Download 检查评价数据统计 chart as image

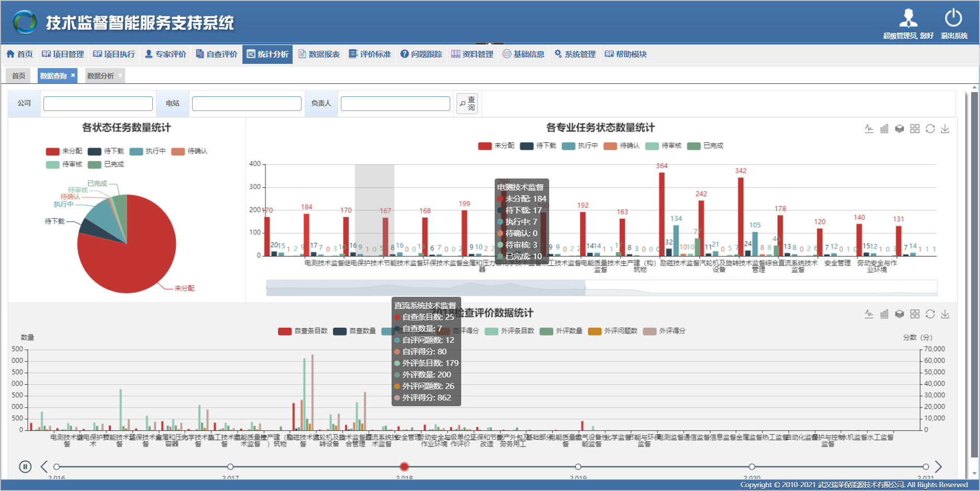point(945,314)
